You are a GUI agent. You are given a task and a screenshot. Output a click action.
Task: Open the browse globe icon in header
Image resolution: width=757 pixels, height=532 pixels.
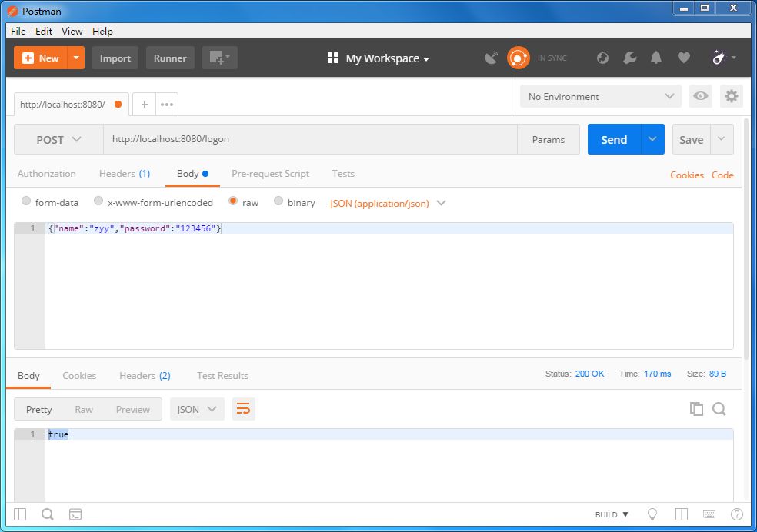coord(602,58)
